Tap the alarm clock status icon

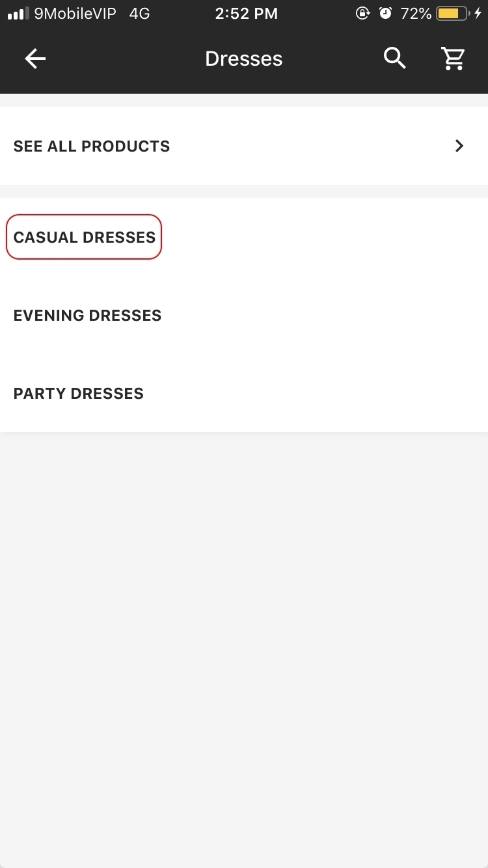tap(385, 14)
